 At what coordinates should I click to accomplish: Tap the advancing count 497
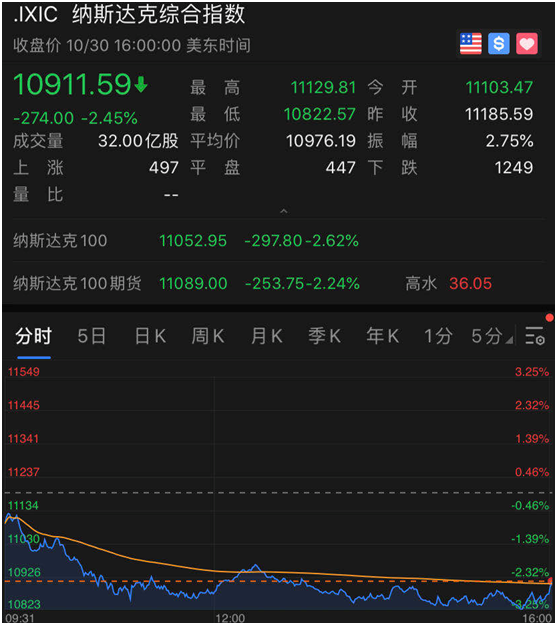[x=163, y=168]
